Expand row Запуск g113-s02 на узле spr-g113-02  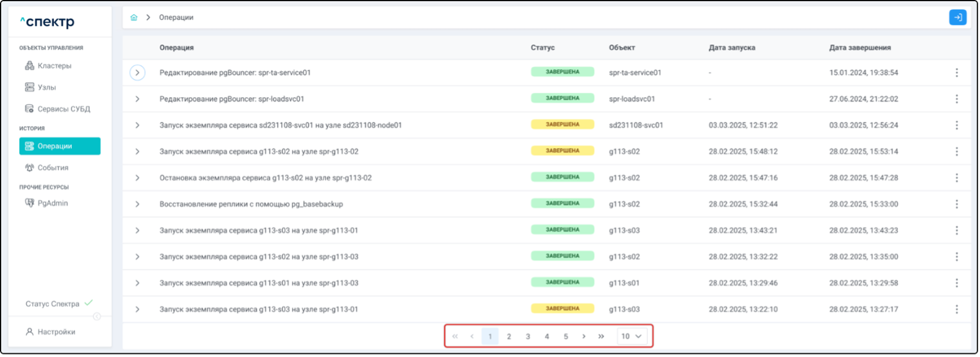[x=137, y=152]
